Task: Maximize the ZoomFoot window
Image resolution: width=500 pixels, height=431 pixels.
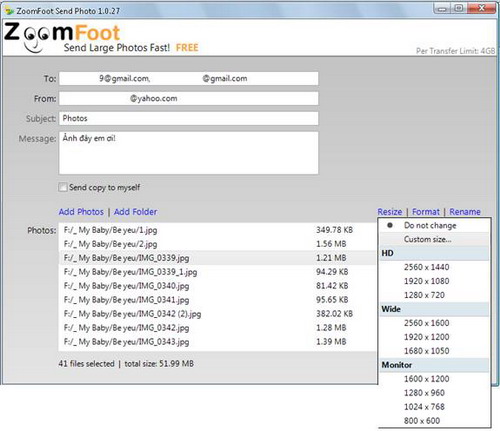Action: (459, 9)
